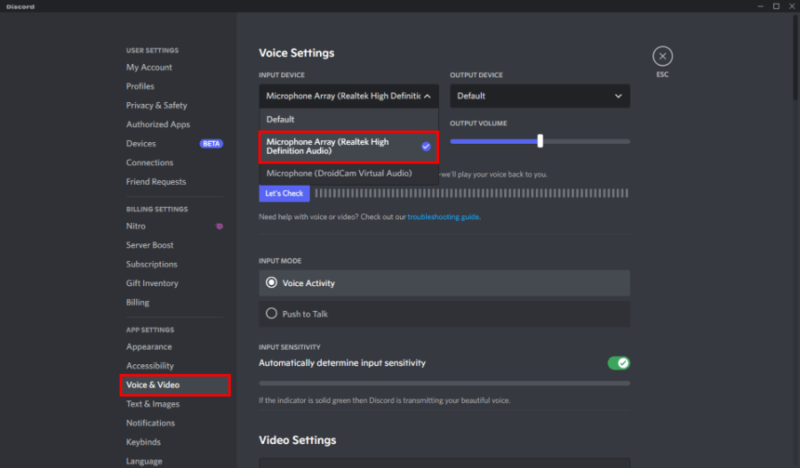Choose Default input device option
The width and height of the screenshot is (800, 468).
(348, 119)
